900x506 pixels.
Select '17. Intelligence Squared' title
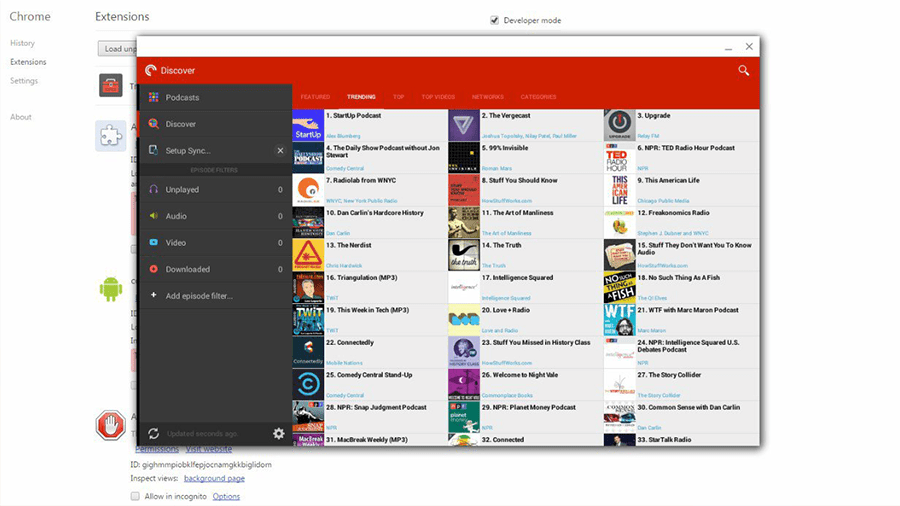(x=517, y=278)
